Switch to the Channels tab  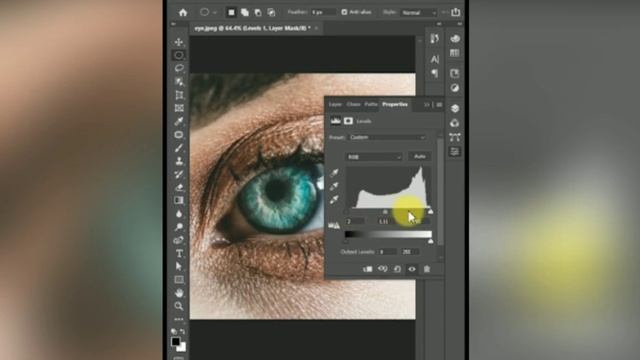point(353,104)
